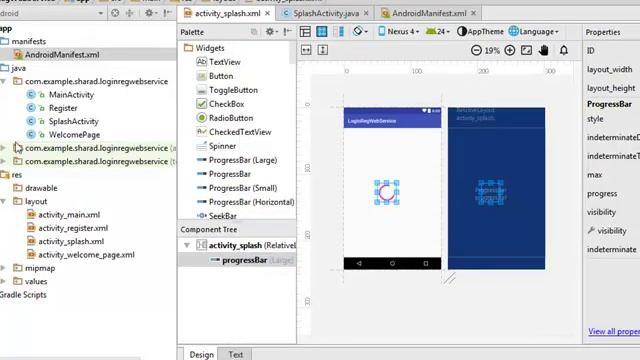Image resolution: width=640 pixels, height=360 pixels.
Task: Expand layout horizontally icon in designer toolbar
Action: coord(306,50)
